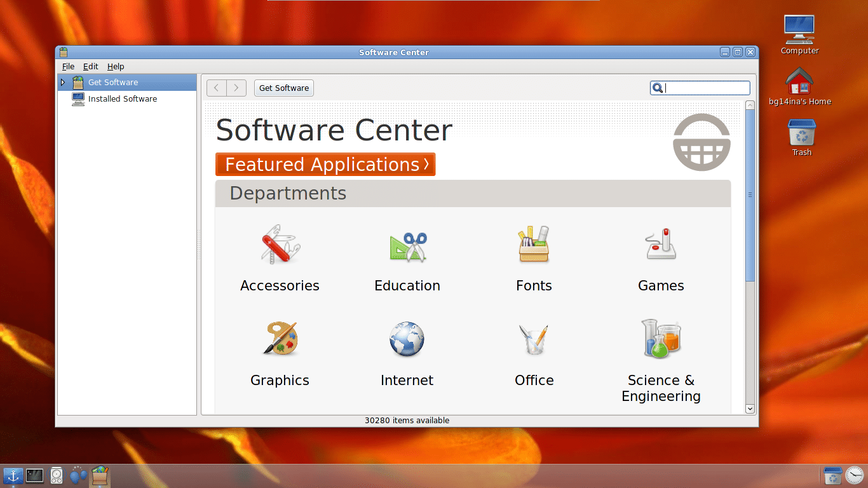This screenshot has width=868, height=488.
Task: Click the forward navigation arrow
Action: pos(236,88)
